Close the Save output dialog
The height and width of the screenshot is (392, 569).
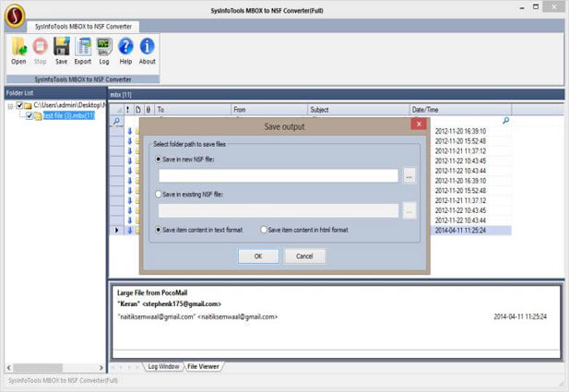[x=419, y=125]
